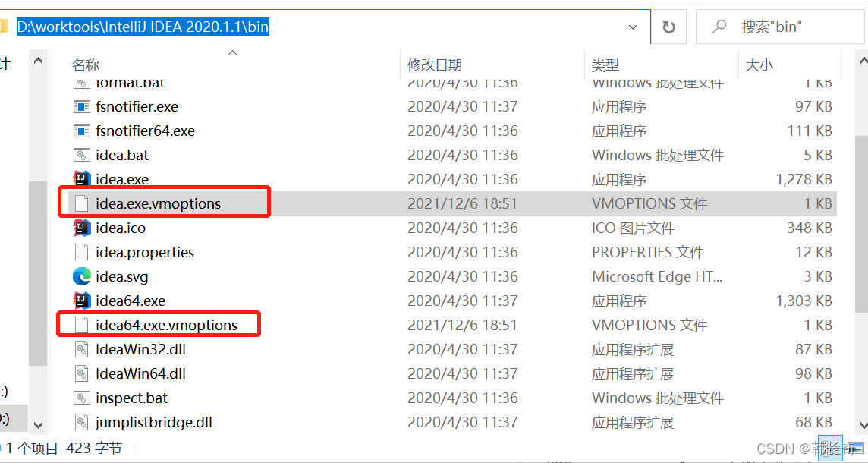Viewport: 868px width, 463px height.
Task: Select the idea64.exe file name
Action: (x=130, y=301)
